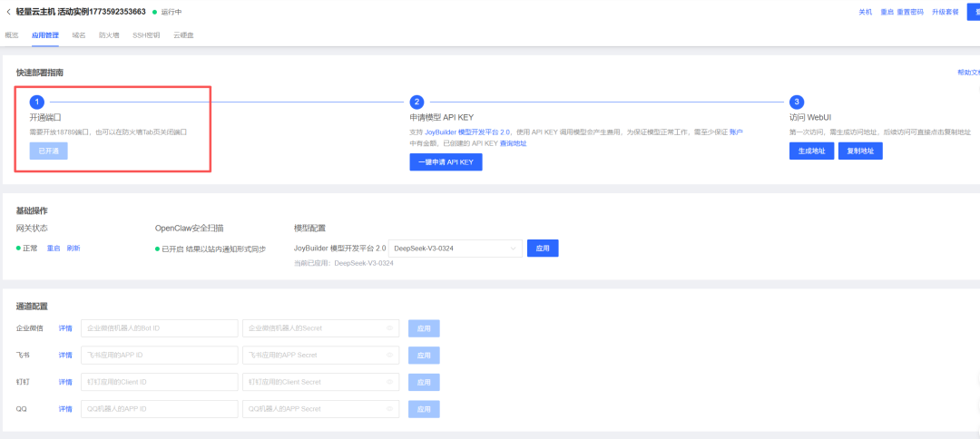The width and height of the screenshot is (980, 439).
Task: Click 重启 in the top-right actions
Action: pyautogui.click(x=887, y=12)
